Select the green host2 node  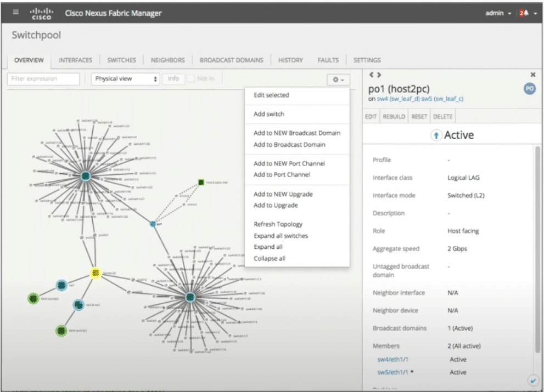(x=201, y=183)
